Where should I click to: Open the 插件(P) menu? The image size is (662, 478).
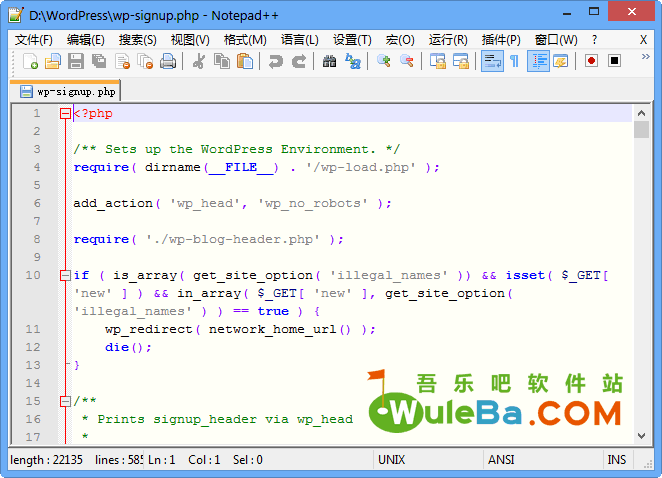click(501, 40)
